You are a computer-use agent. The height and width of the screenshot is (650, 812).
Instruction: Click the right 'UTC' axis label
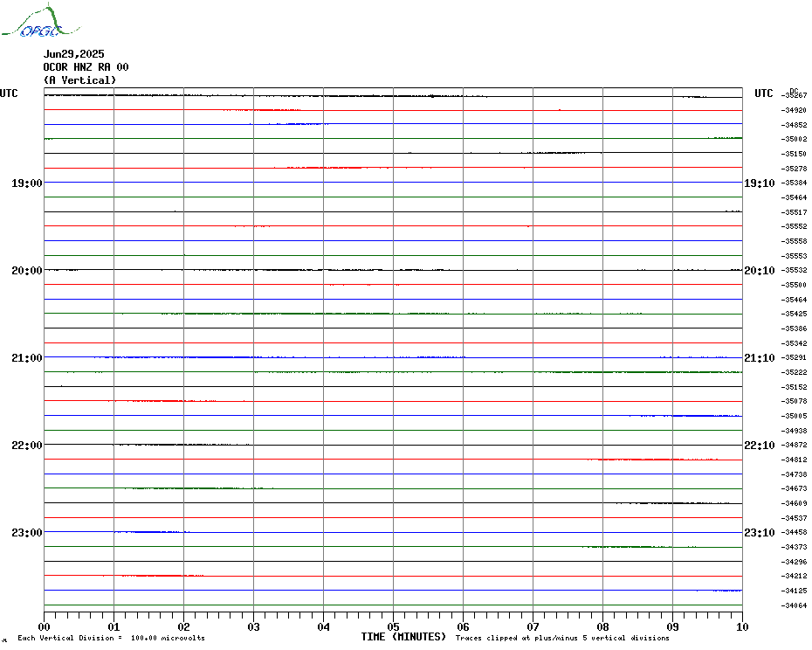[763, 93]
